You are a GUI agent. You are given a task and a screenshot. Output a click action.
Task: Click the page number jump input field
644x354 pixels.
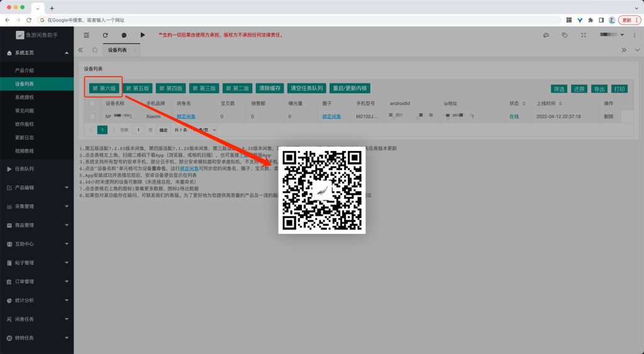pyautogui.click(x=137, y=130)
